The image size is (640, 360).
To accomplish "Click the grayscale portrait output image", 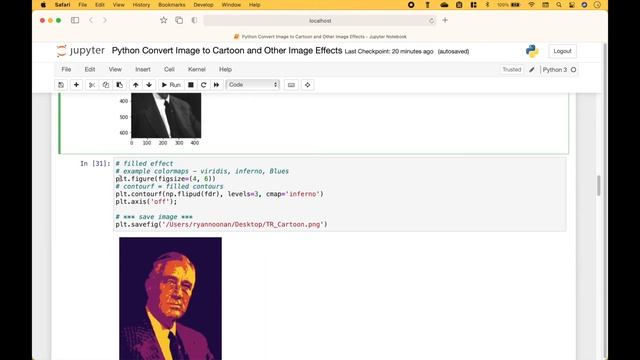I will 166,116.
